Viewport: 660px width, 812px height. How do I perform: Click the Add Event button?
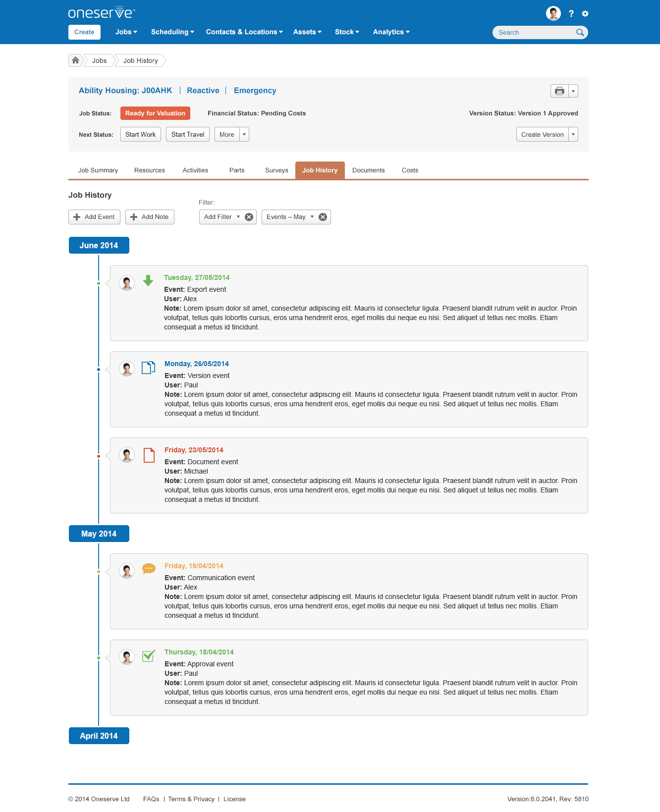point(94,217)
